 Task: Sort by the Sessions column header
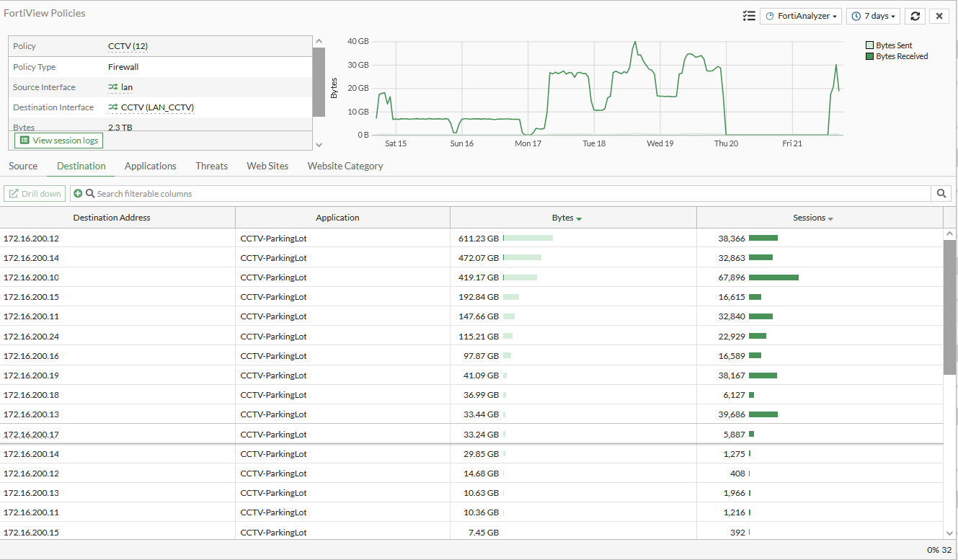click(812, 218)
